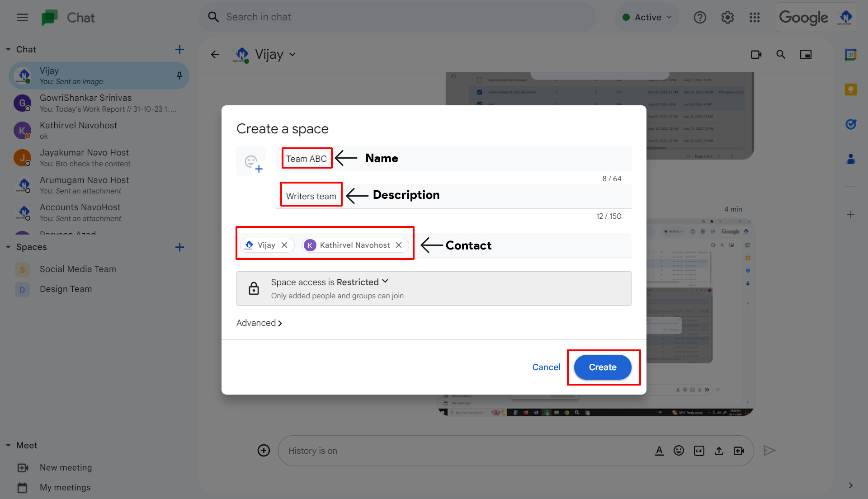Viewport: 868px width, 499px height.
Task: Open the Google apps grid icon
Action: point(755,18)
